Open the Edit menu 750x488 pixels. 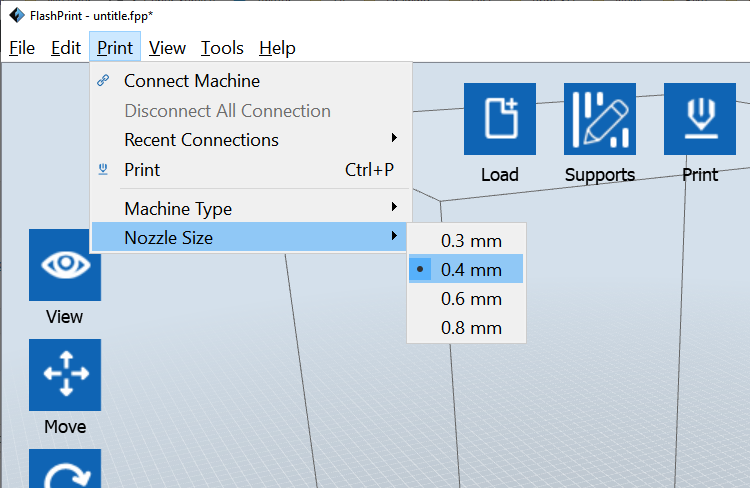(66, 48)
